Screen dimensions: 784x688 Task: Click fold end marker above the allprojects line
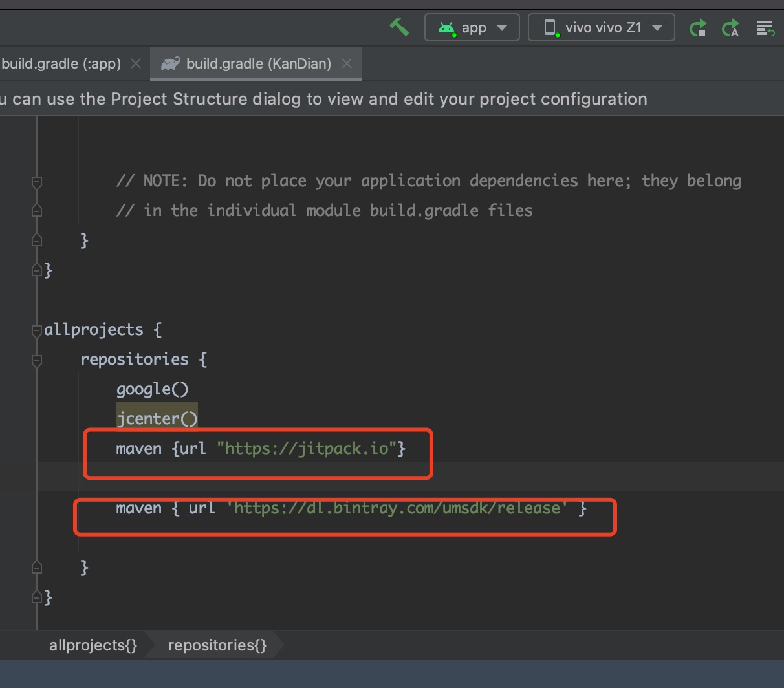37,270
